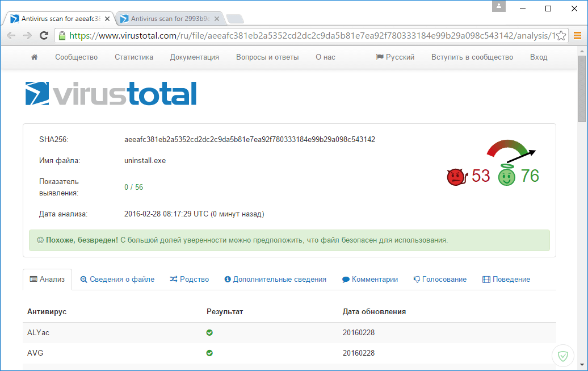Open the О нас page
The width and height of the screenshot is (588, 371).
point(326,57)
